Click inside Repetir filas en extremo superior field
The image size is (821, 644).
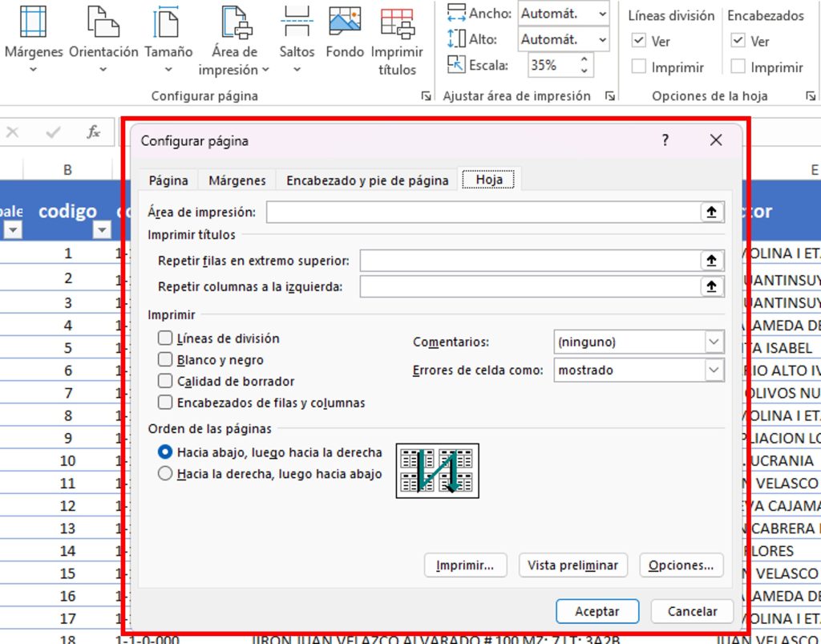[x=529, y=261]
